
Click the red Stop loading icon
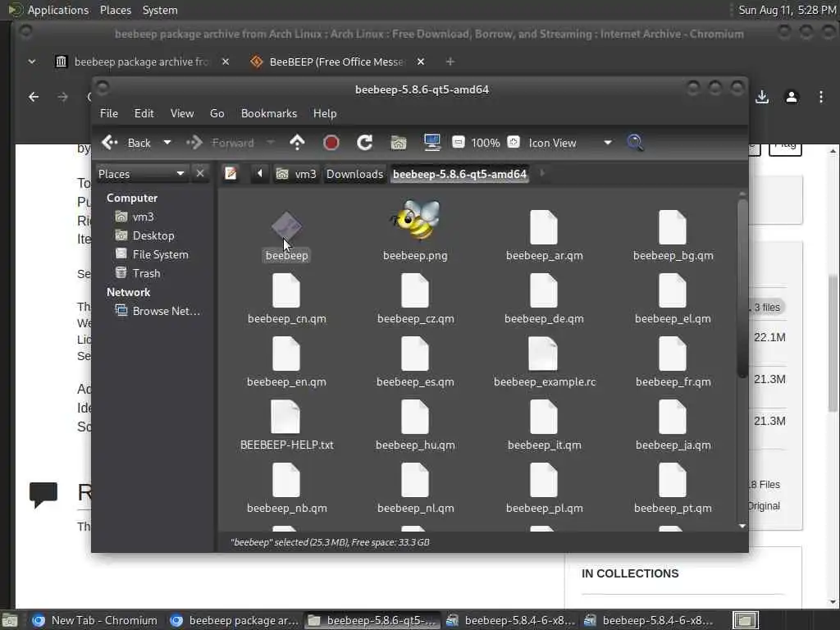(x=331, y=143)
